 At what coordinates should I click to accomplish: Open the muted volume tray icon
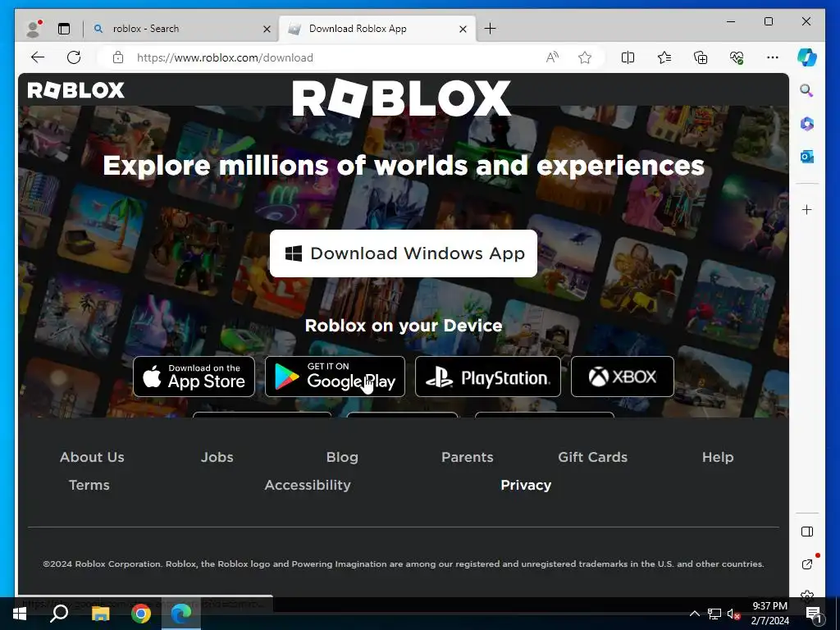733,614
